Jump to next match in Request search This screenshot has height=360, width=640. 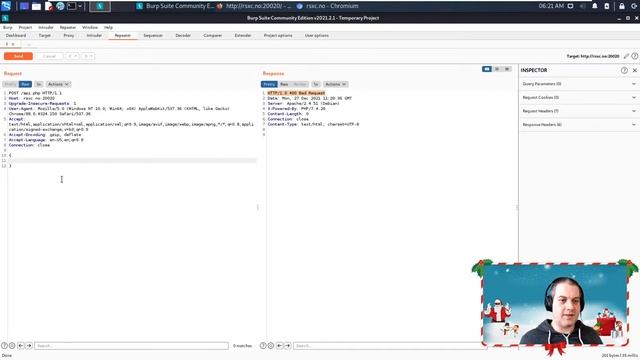[29, 346]
